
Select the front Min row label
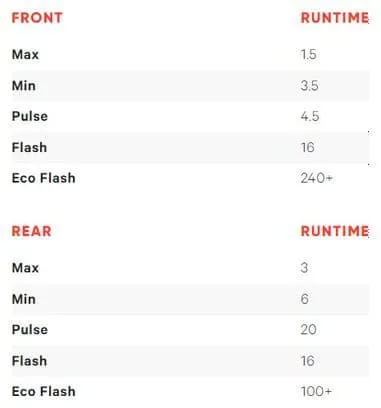coord(24,86)
